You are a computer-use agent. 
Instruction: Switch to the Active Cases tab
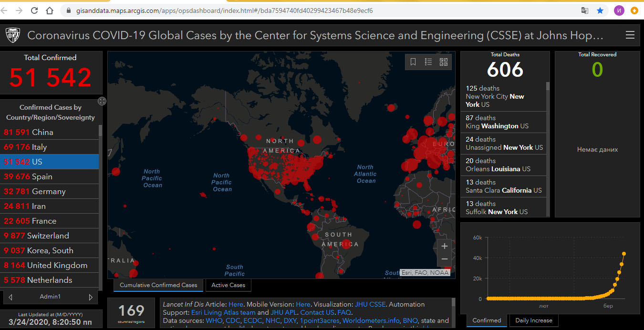point(228,285)
